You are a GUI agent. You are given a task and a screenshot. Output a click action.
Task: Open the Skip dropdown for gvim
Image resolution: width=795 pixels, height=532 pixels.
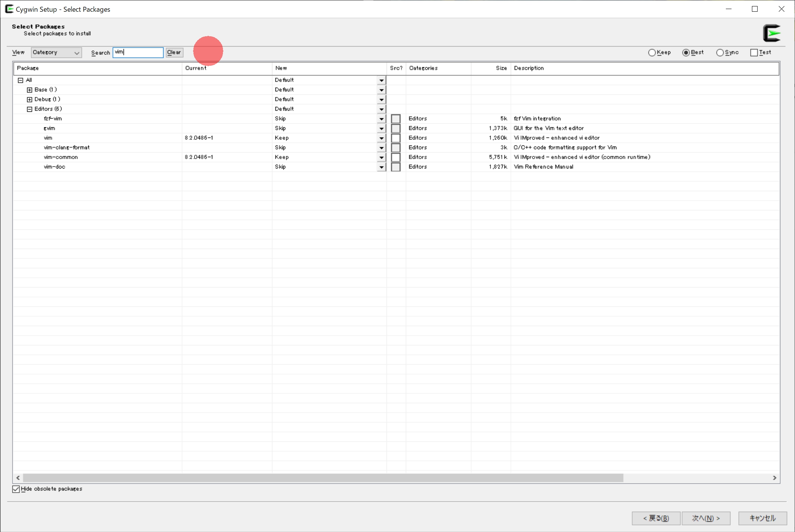(x=382, y=128)
